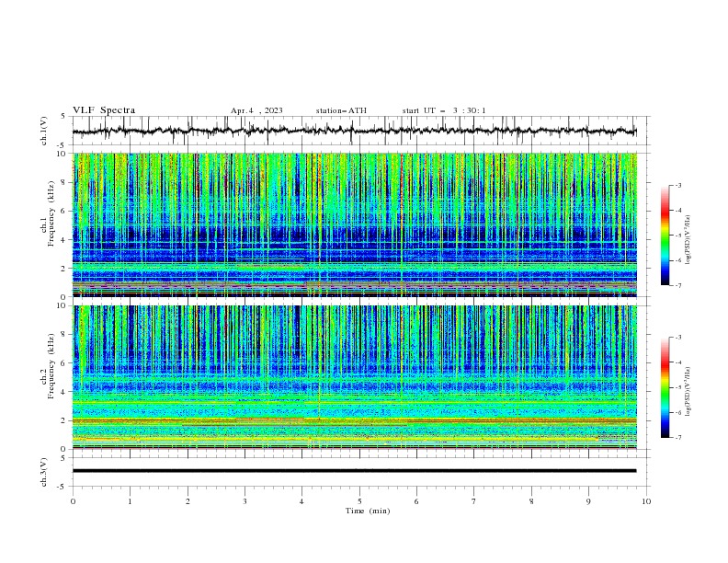Click the "4" kHz tick of ch.2 spectrogram
This screenshot has height=563, width=728.
[65, 392]
